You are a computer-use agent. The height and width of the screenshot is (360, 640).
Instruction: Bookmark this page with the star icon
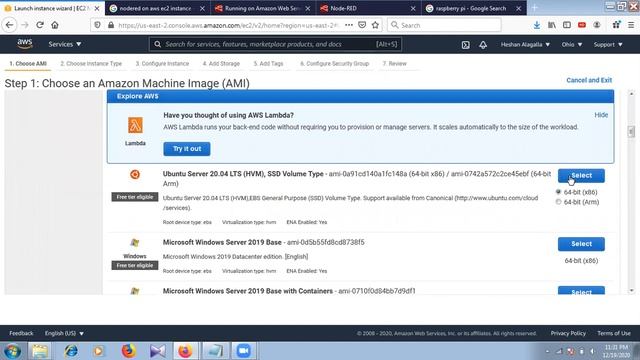tap(375, 25)
